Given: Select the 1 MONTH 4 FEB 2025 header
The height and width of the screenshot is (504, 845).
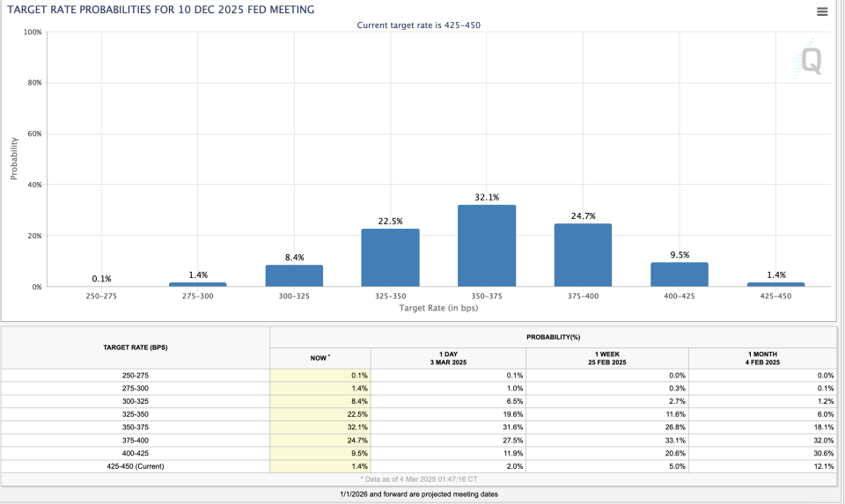Looking at the screenshot, I should tap(762, 358).
